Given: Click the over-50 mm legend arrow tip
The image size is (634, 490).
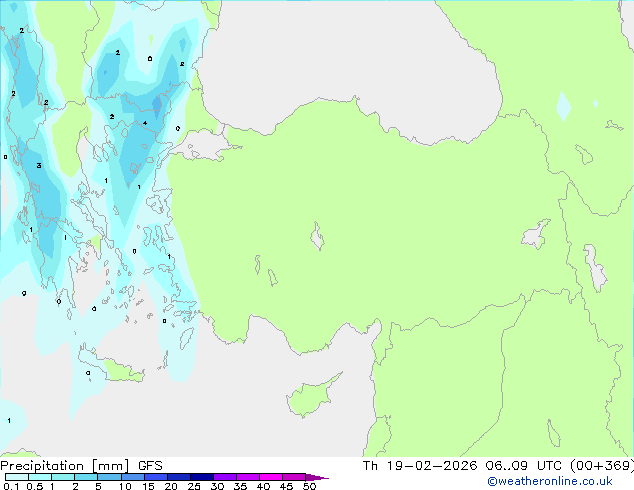Looking at the screenshot, I should coord(317,477).
